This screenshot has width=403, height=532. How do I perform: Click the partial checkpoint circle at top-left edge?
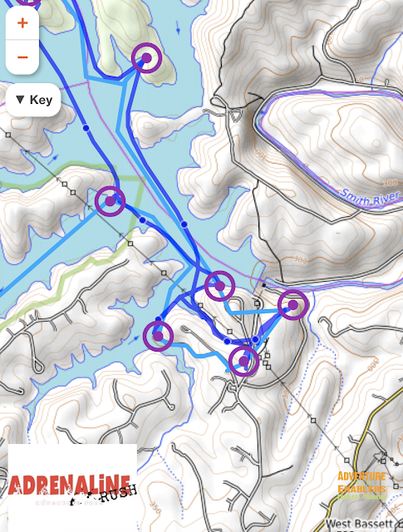coord(29,2)
